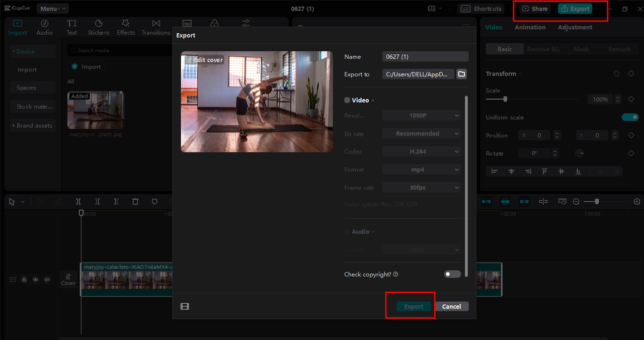Click the delete-left trim icon in the timeline toolbar

tap(98, 201)
